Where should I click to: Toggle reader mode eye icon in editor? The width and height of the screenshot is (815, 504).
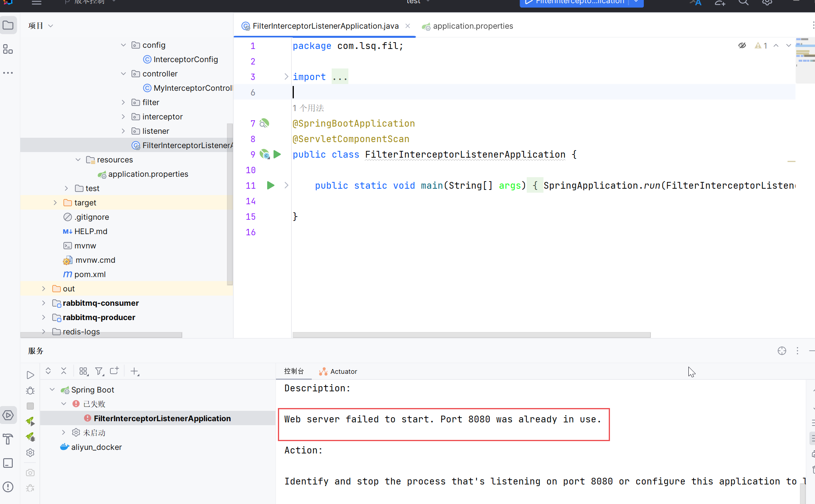coord(742,45)
